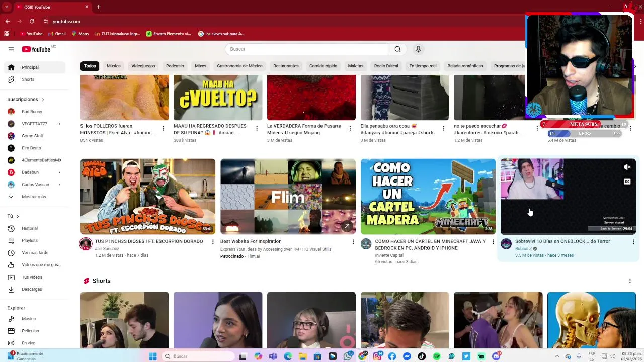The width and height of the screenshot is (644, 362).
Task: Open the Windows Start menu
Action: pos(153,356)
